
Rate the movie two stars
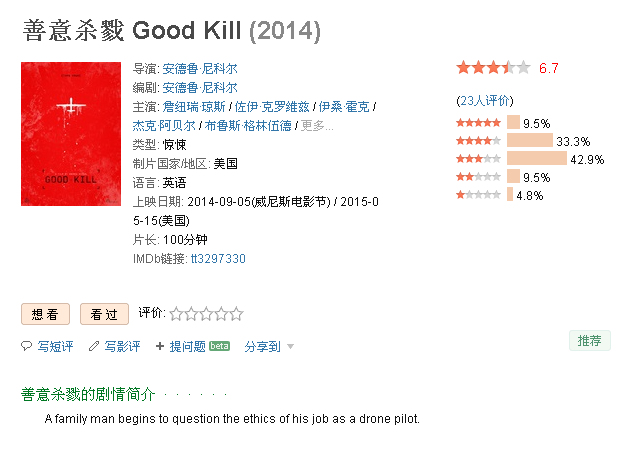(191, 314)
